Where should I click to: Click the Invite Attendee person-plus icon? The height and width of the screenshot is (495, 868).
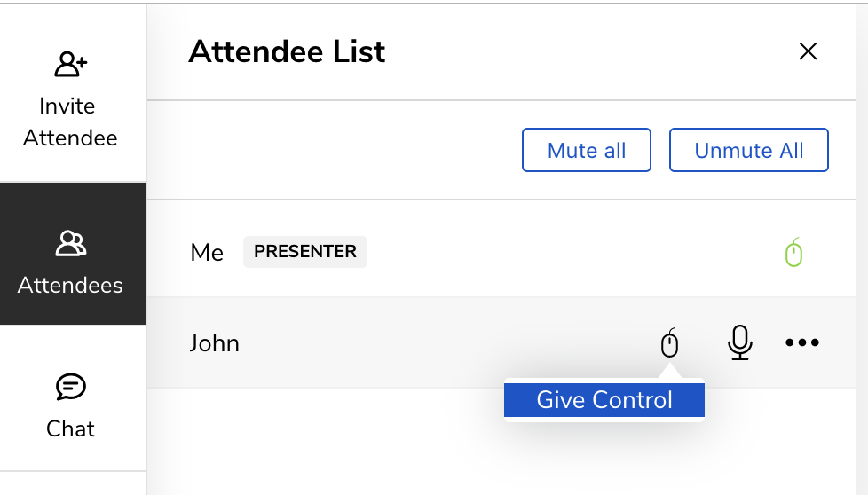pyautogui.click(x=70, y=64)
